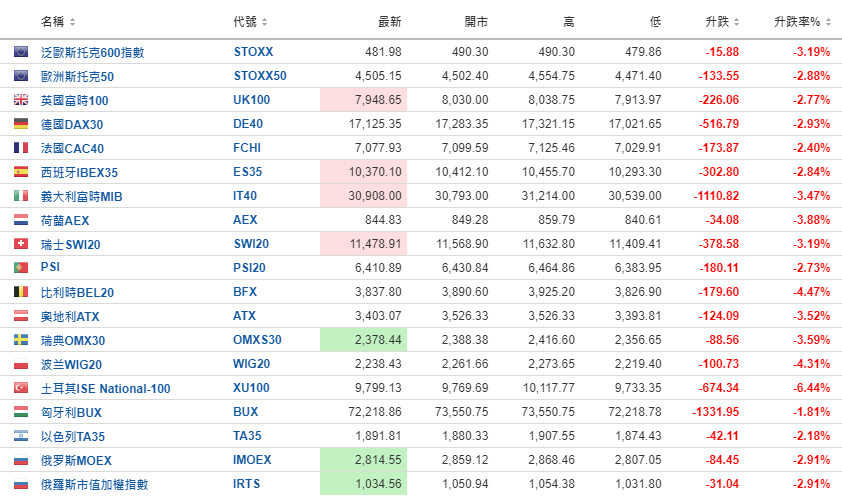Click the Swiss flag icon beside 瑞士SWI20
Viewport: 842px width, 500px height.
click(21, 244)
